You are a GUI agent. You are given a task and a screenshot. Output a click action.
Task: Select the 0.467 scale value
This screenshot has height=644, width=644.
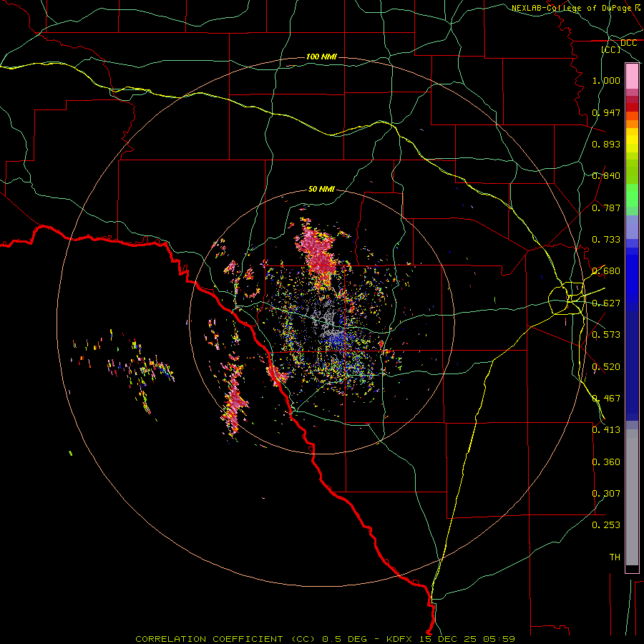pos(606,399)
